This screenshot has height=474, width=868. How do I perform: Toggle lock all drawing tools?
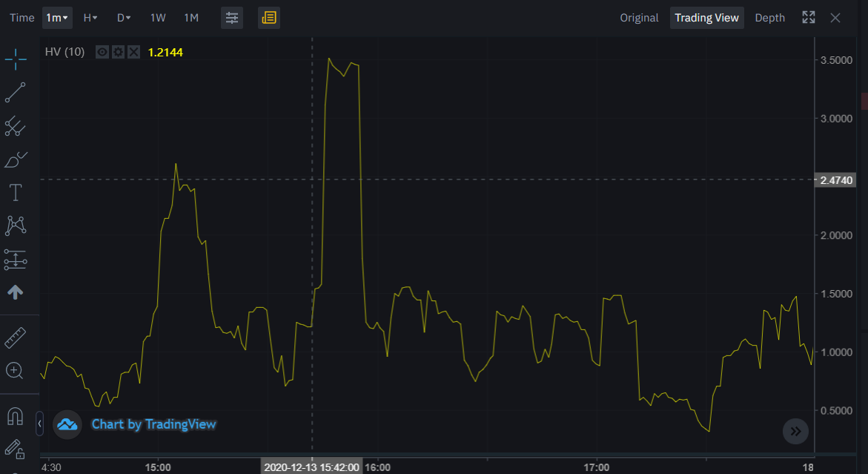click(16, 449)
